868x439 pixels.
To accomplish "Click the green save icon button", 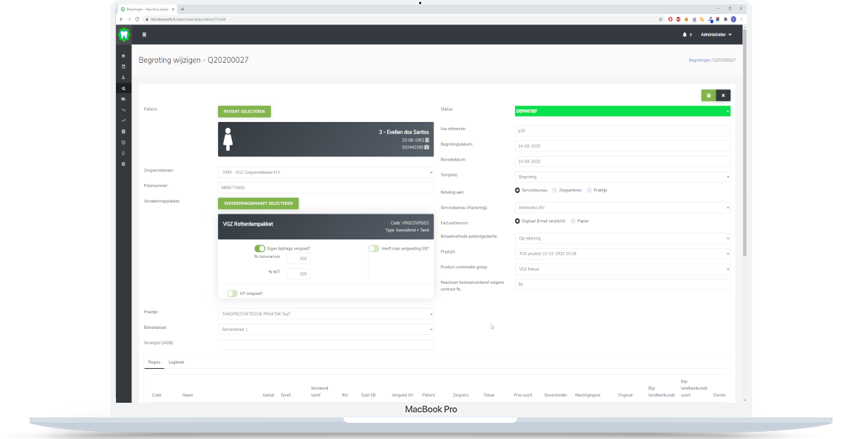I will pyautogui.click(x=708, y=95).
